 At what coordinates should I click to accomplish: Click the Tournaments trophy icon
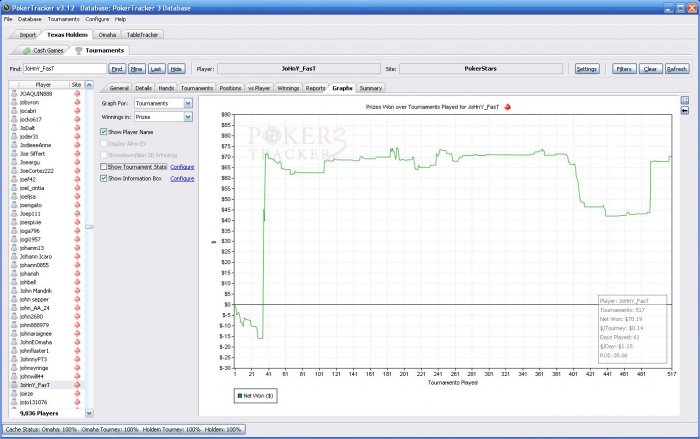80,49
